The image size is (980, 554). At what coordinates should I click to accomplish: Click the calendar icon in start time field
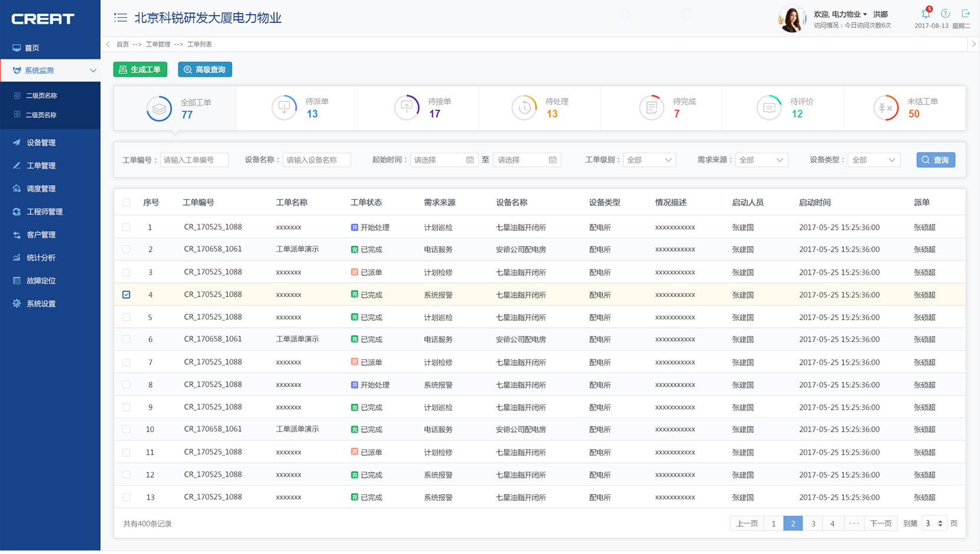[x=469, y=160]
